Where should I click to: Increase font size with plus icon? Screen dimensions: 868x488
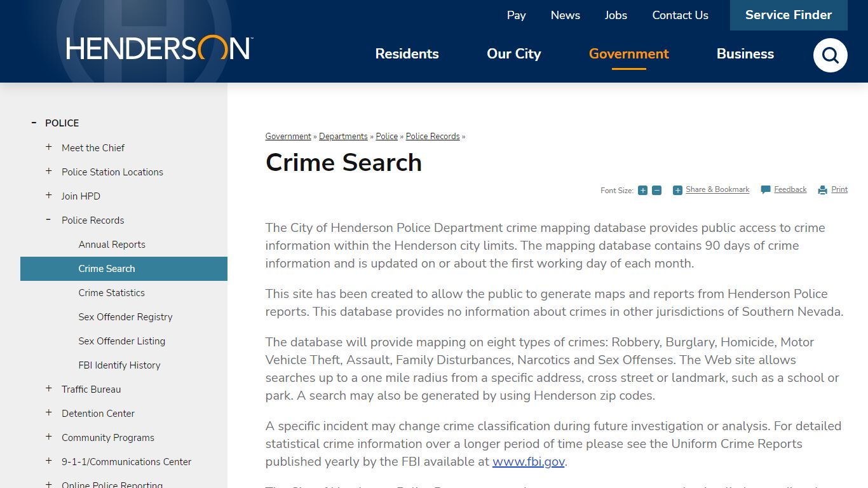coord(642,191)
